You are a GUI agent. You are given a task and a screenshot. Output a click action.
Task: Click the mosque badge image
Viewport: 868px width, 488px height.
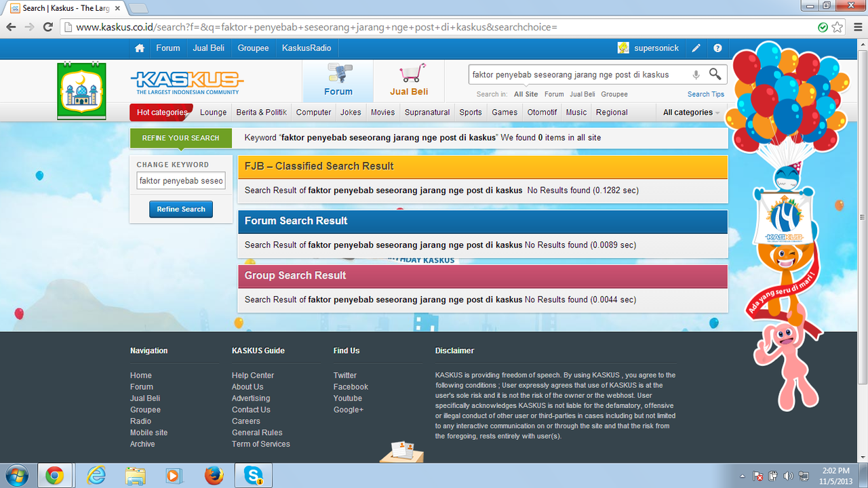pos(81,91)
